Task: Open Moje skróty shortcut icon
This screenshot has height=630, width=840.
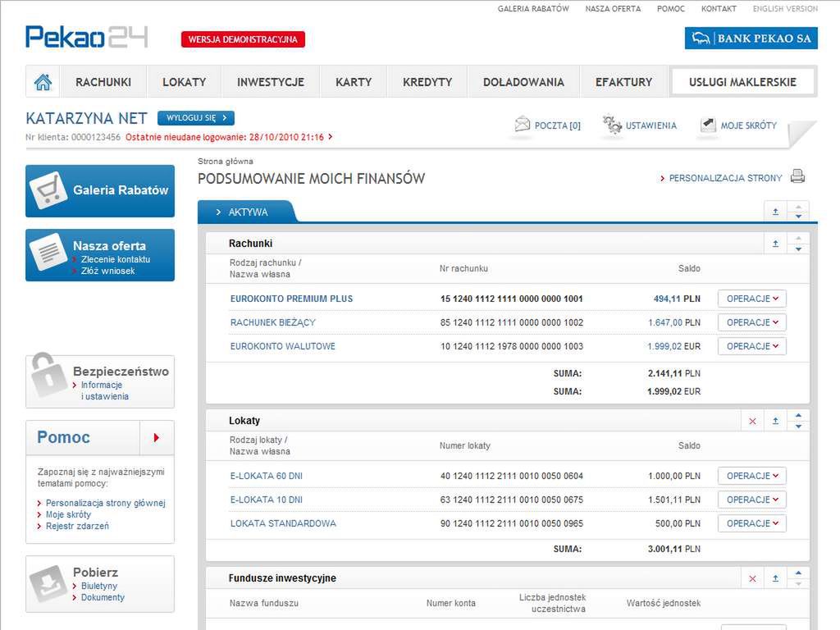Action: pos(708,125)
